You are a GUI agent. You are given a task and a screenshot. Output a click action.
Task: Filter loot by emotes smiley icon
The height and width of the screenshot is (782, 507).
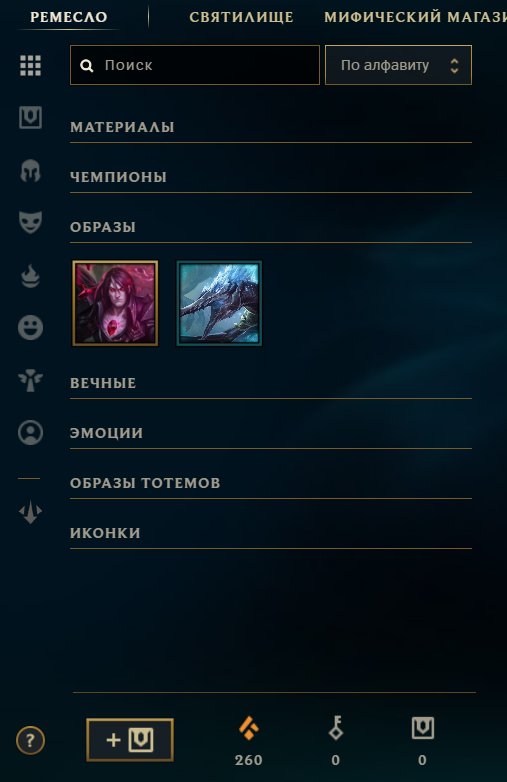30,328
